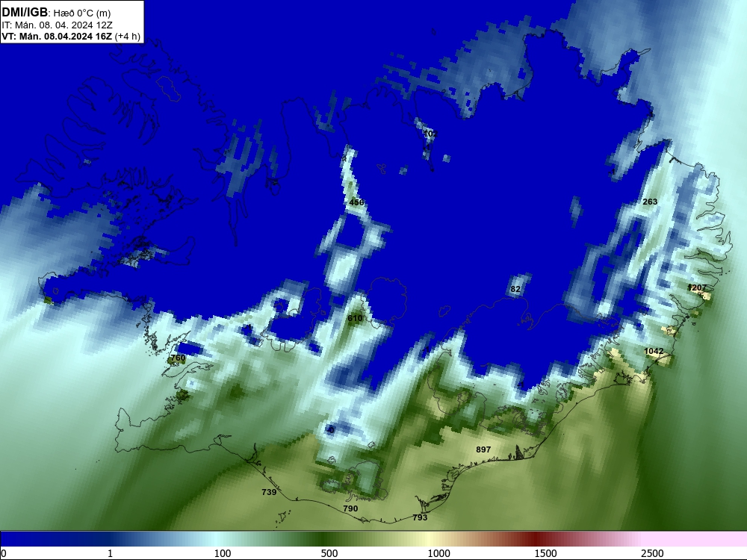Click the map value 739
This screenshot has height=560, width=747.
(x=269, y=492)
